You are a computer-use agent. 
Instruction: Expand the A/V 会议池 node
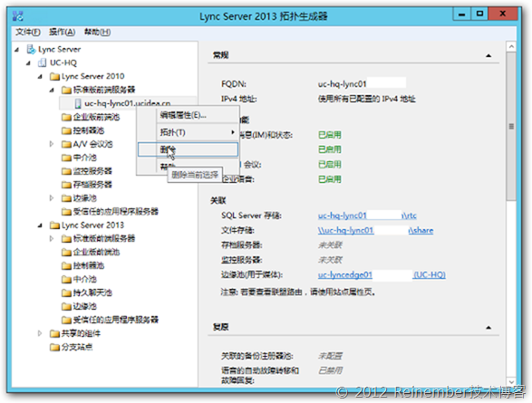coord(52,144)
